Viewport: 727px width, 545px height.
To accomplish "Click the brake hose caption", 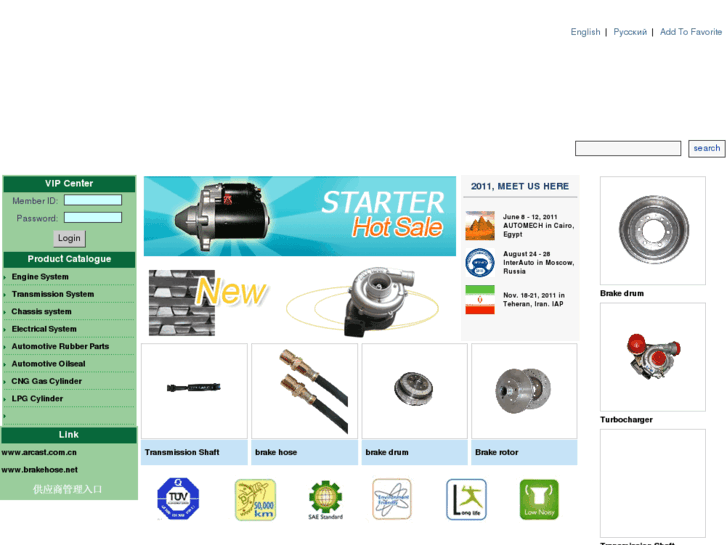I will click(x=276, y=452).
